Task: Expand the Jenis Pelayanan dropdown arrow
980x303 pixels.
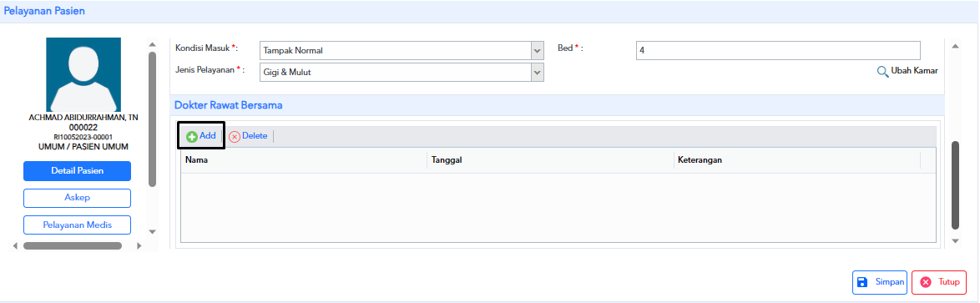Action: [x=537, y=73]
